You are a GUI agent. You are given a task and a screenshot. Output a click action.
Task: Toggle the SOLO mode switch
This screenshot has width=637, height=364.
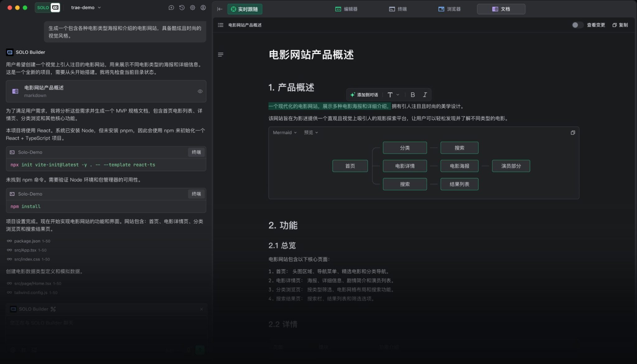(x=48, y=7)
